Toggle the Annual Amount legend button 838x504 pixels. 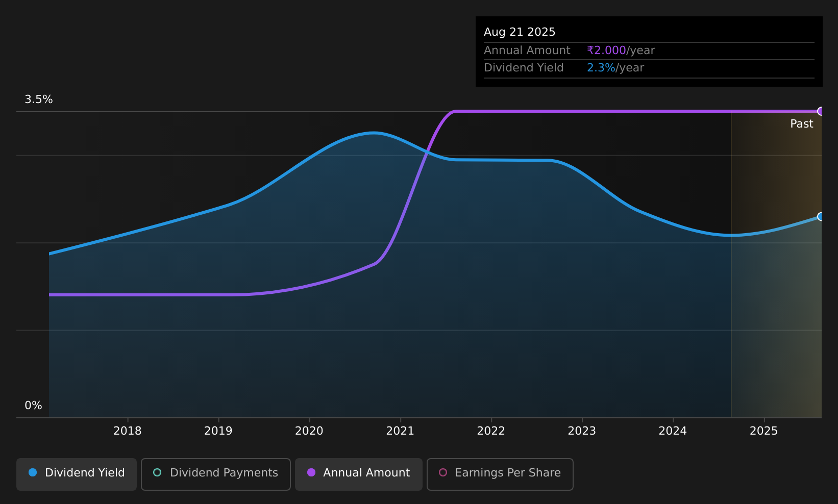[359, 474]
